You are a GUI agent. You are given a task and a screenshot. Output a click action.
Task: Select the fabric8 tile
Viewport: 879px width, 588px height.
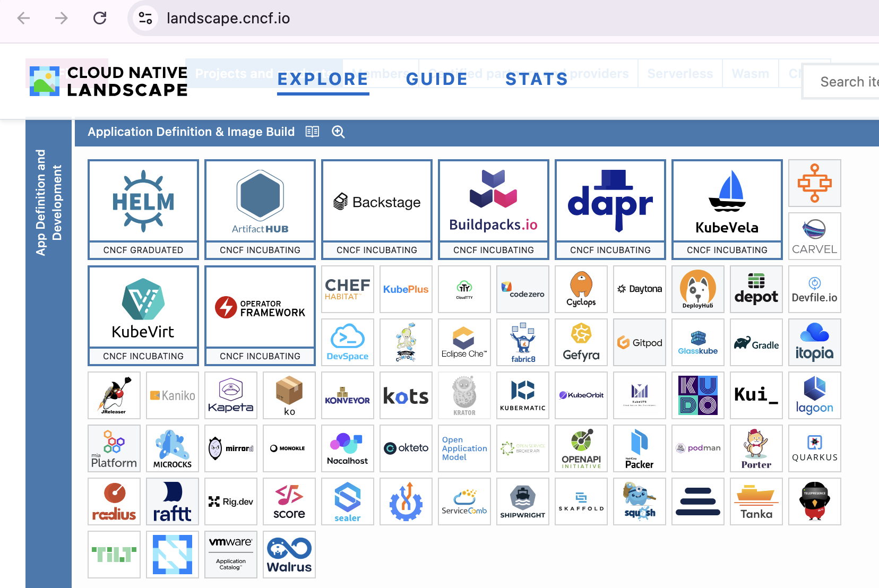coord(523,342)
